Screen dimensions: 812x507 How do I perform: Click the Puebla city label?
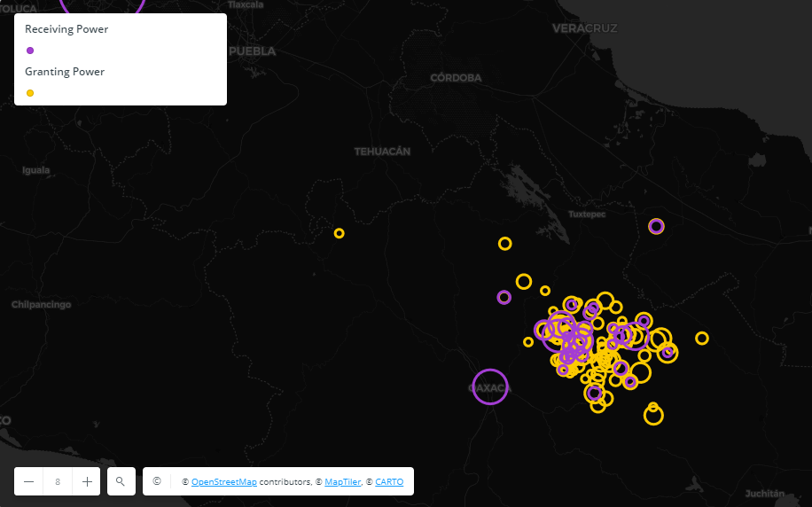[x=252, y=51]
